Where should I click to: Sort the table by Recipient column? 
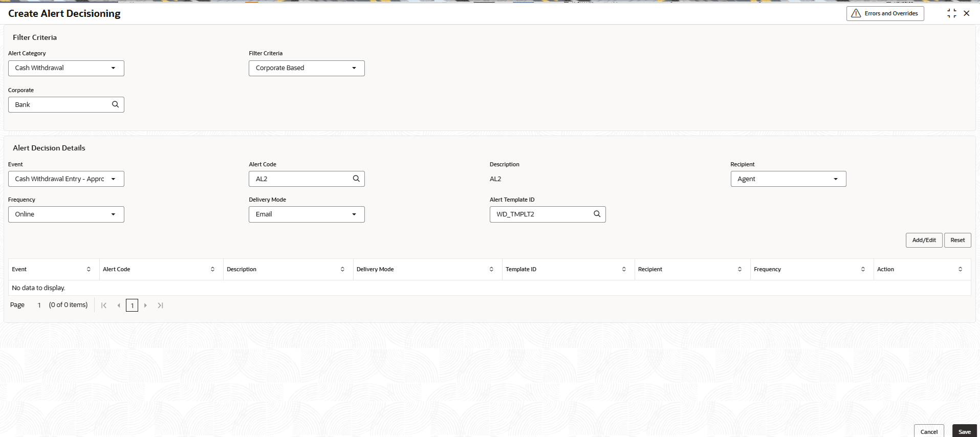740,269
